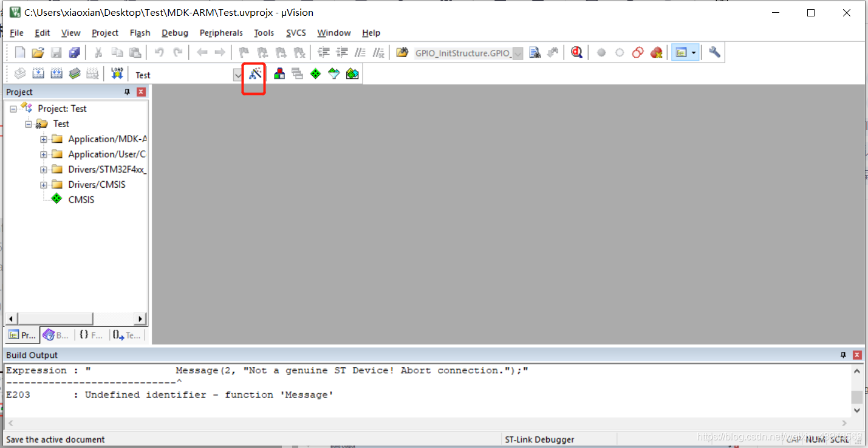The image size is (868, 448).
Task: Open the Peripherals menu
Action: tap(221, 33)
